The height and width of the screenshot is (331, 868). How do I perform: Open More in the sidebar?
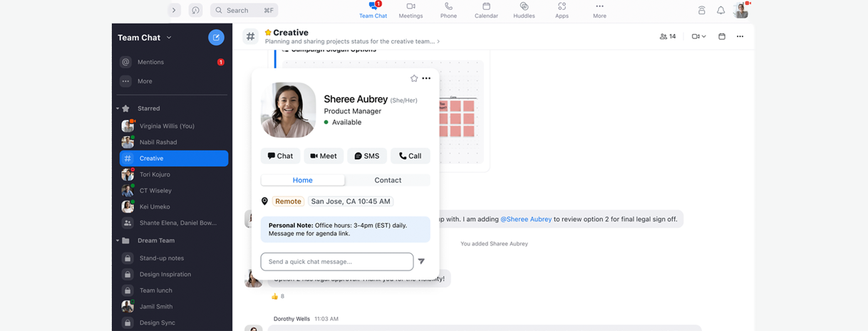click(x=172, y=81)
